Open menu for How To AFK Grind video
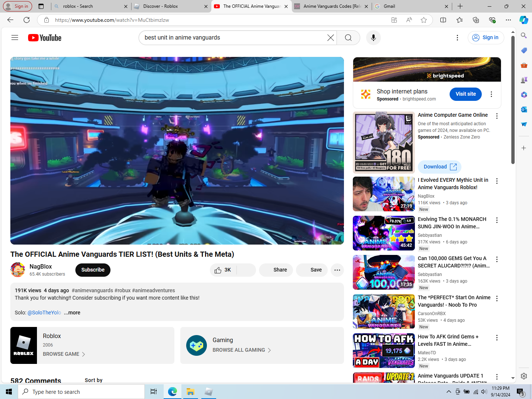This screenshot has height=399, width=532. 497,338
